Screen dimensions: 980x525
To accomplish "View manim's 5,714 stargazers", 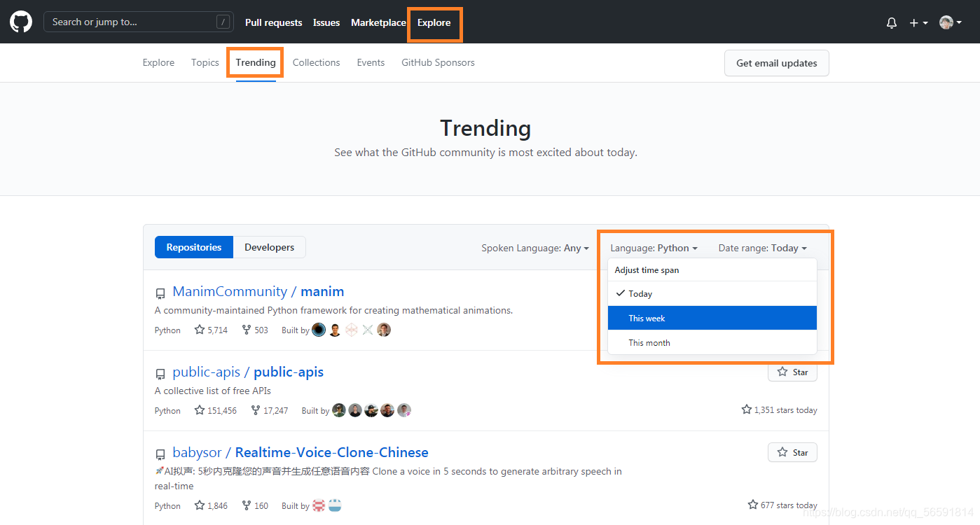I will pyautogui.click(x=211, y=330).
